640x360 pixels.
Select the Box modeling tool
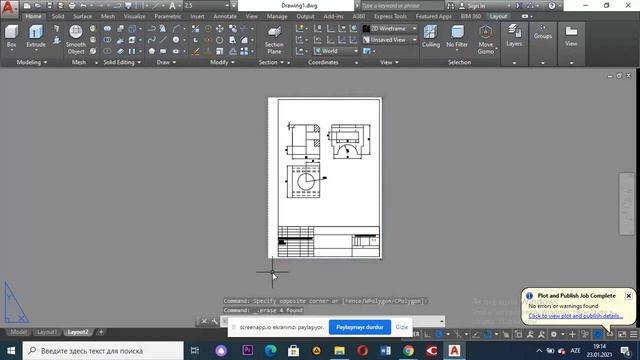click(x=11, y=37)
